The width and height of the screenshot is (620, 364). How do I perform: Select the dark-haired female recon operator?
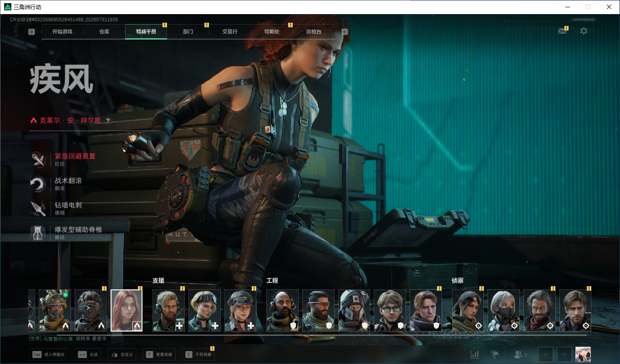coord(468,310)
